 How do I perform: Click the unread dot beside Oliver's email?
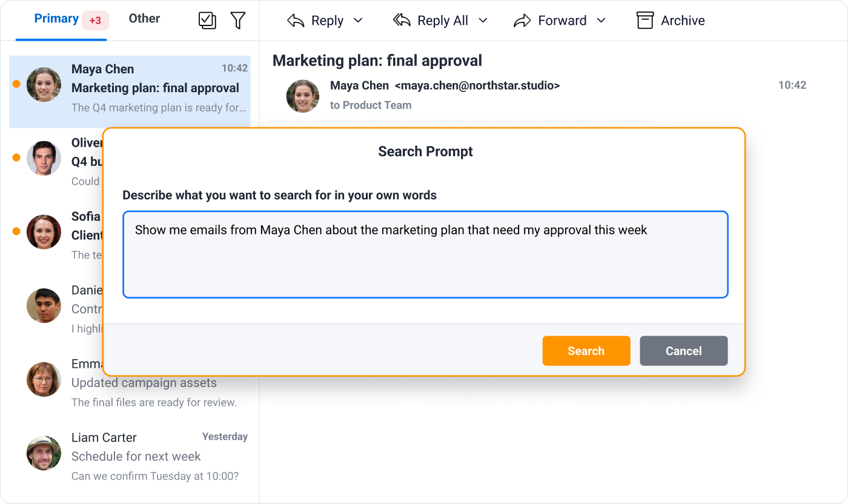pyautogui.click(x=16, y=157)
